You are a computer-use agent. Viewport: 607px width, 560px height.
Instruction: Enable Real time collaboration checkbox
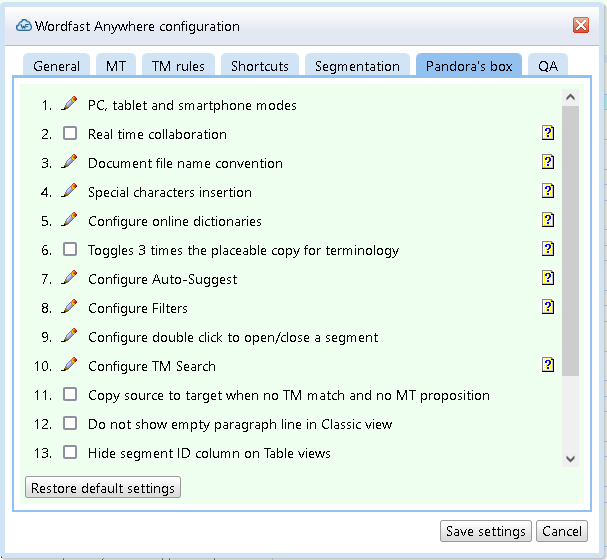click(70, 133)
